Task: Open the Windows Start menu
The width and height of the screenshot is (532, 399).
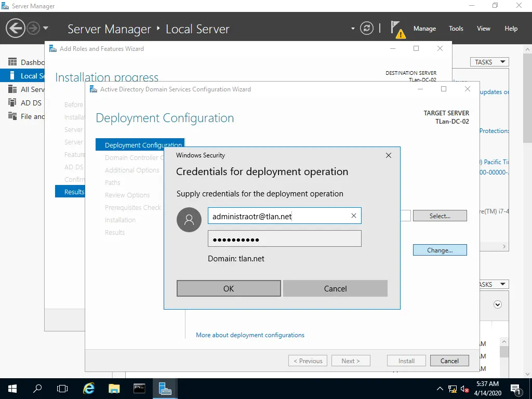Action: pos(12,389)
